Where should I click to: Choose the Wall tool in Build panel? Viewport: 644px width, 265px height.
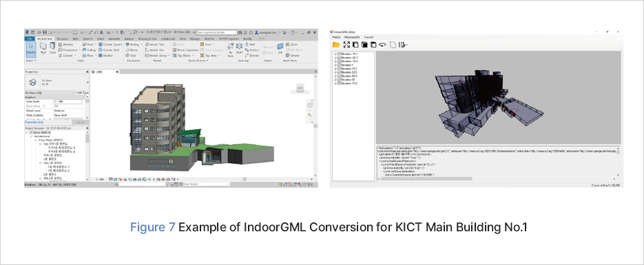43,48
